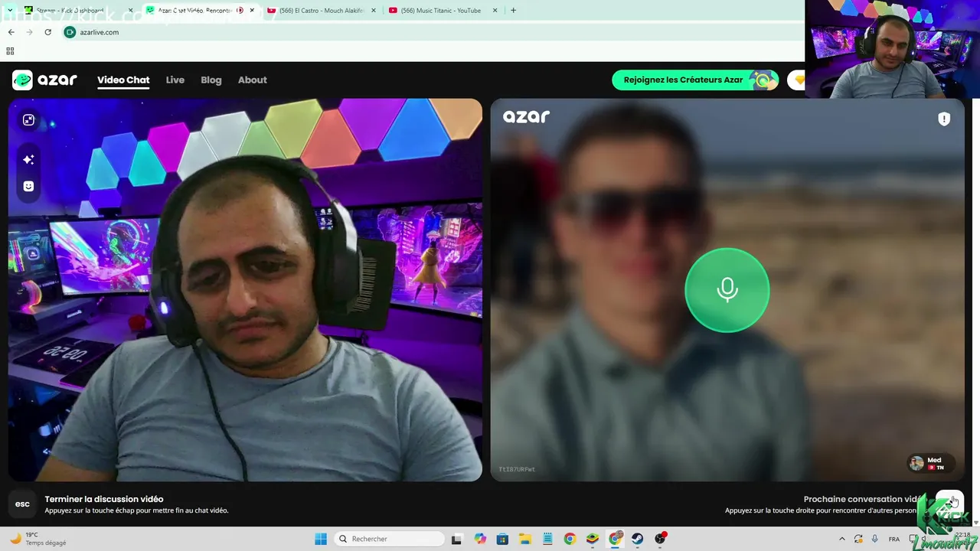Click the green microphone button

[x=727, y=290]
